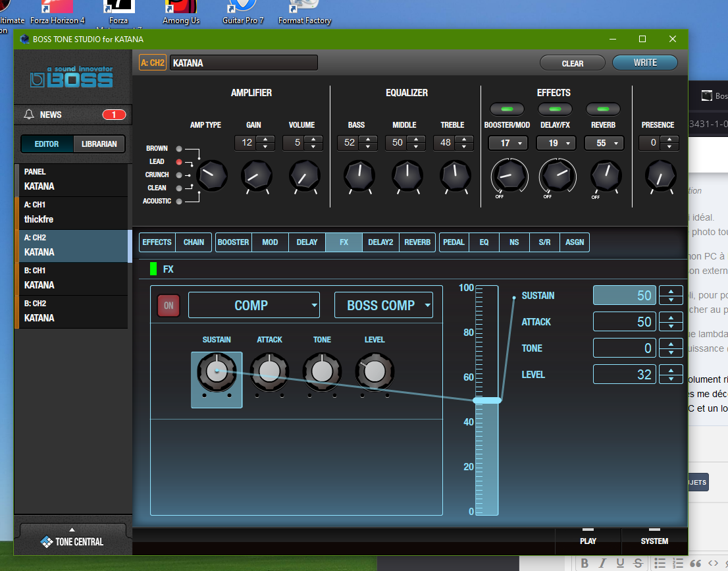This screenshot has width=728, height=571.
Task: Click the Italic icon in background editor
Action: pos(602,563)
